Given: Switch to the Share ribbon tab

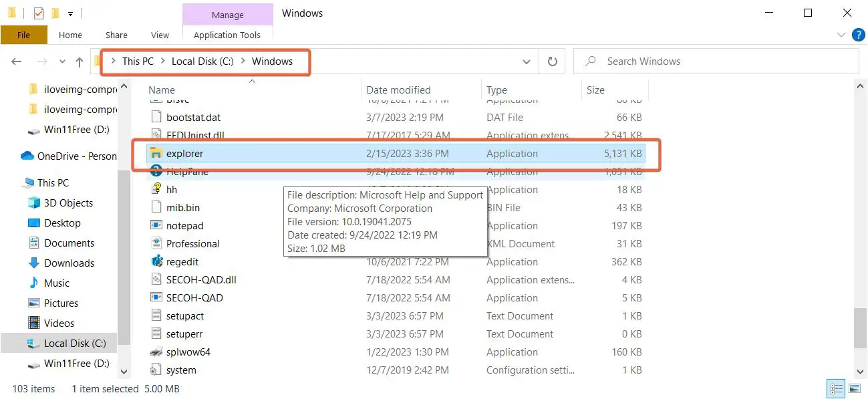Looking at the screenshot, I should 116,35.
